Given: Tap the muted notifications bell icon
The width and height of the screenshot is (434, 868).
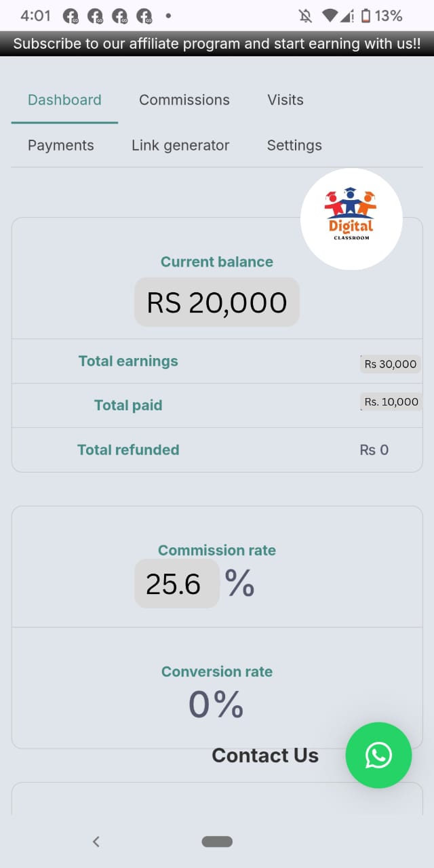Looking at the screenshot, I should click(305, 16).
